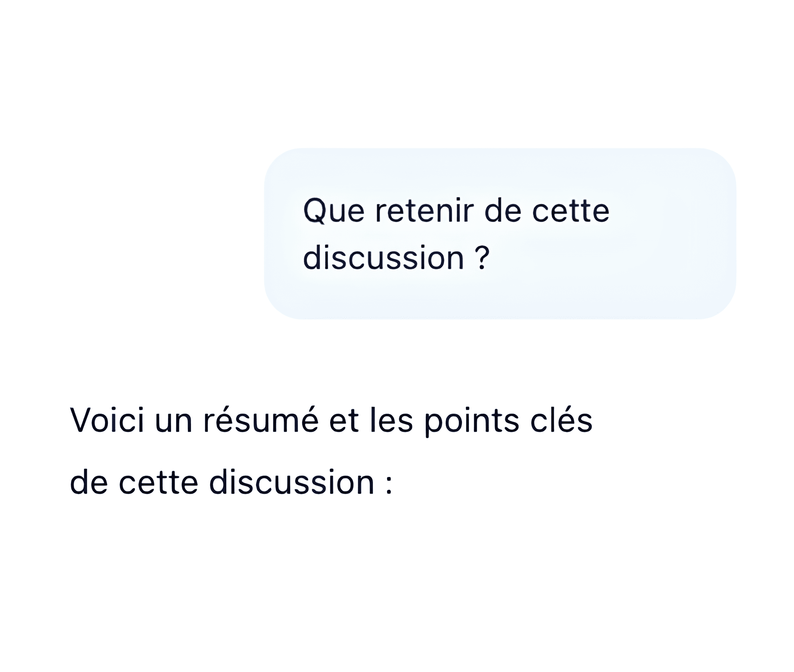Click "et" in the assistant reply
Image resolution: width=794 pixels, height=672 pixels.
coord(344,420)
